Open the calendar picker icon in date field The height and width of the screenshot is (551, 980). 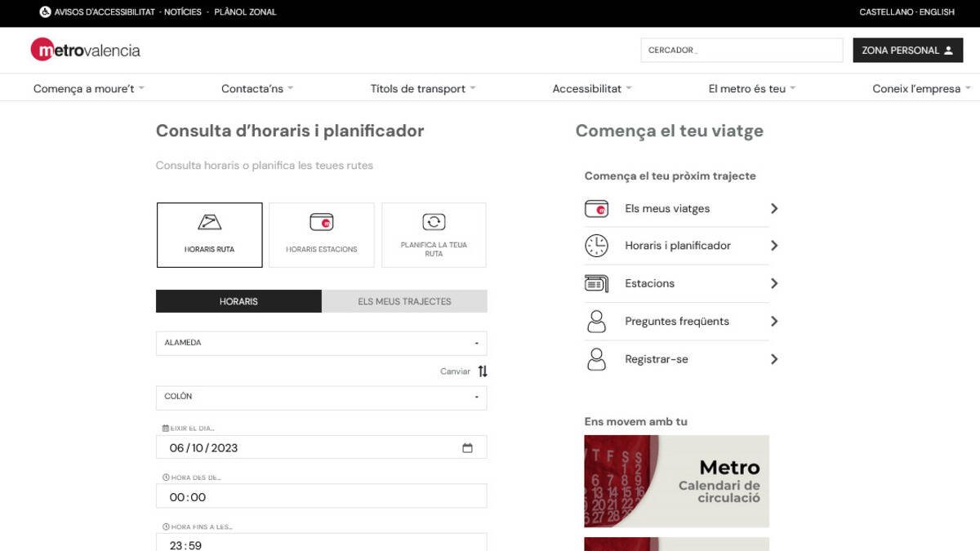(467, 448)
